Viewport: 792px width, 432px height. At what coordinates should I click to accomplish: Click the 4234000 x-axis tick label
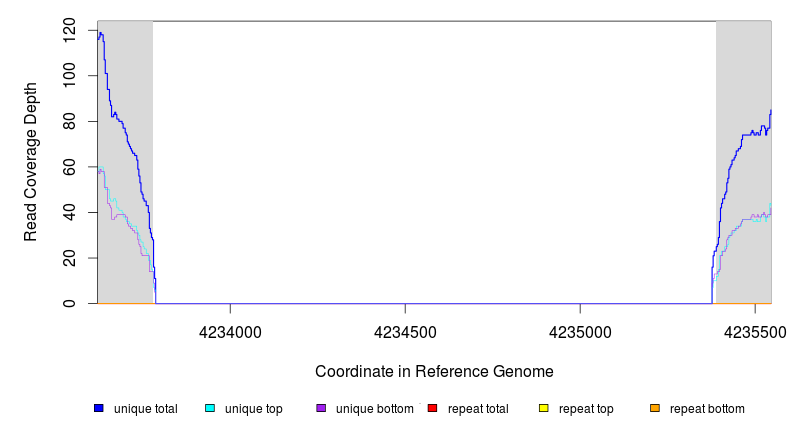(230, 331)
